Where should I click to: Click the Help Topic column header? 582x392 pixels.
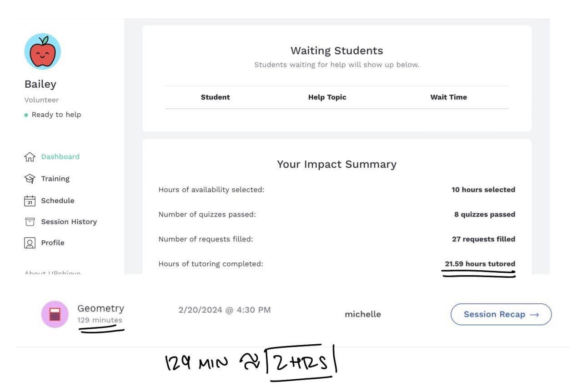327,97
